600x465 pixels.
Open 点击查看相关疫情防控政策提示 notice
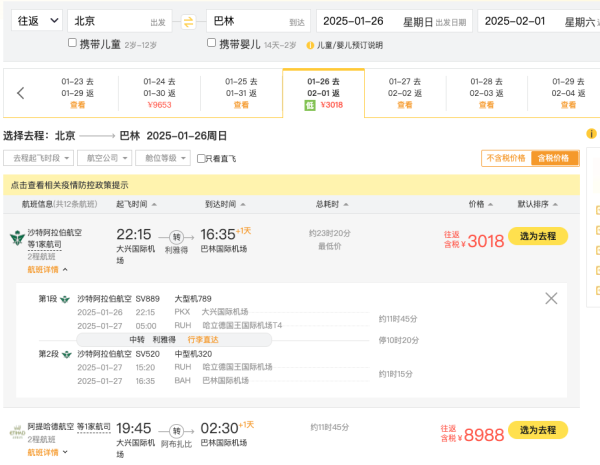click(69, 185)
